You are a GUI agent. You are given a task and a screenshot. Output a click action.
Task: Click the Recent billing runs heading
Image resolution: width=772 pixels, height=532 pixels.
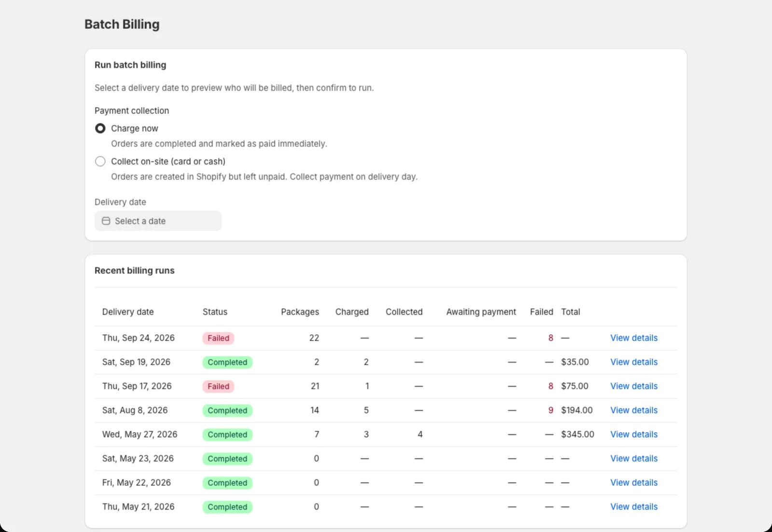tap(135, 271)
